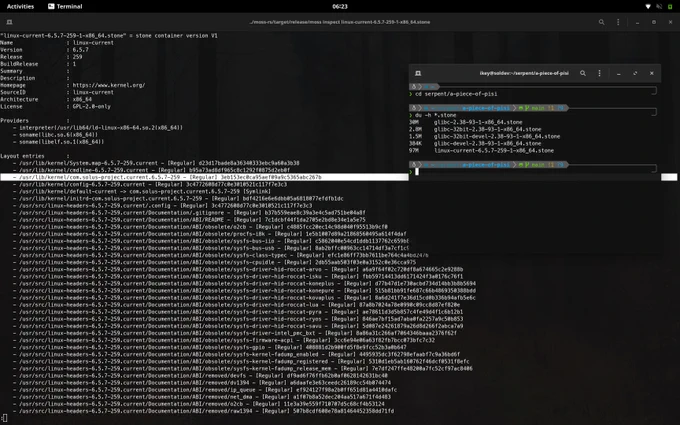The height and width of the screenshot is (425, 680).
Task: Click the glibc-devel-2.38-93-1-x86_64.stone file line
Action: point(475,144)
